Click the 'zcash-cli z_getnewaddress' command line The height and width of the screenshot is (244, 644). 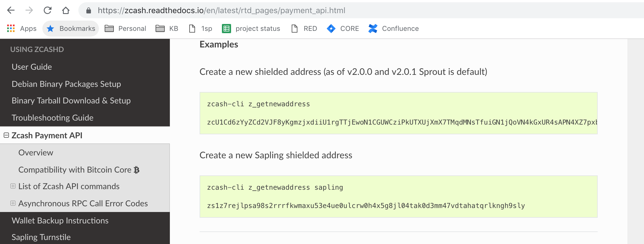(x=259, y=104)
